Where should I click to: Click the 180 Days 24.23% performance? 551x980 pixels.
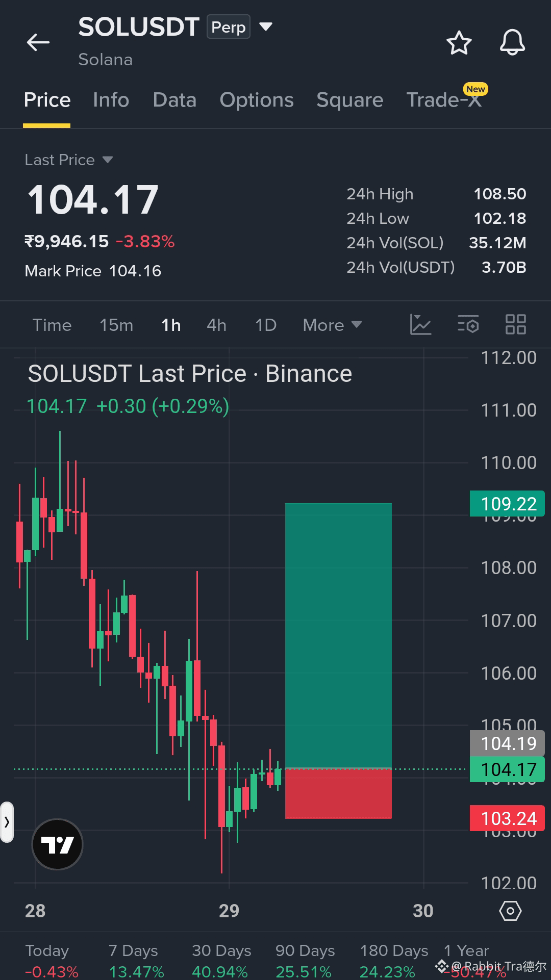click(x=394, y=961)
